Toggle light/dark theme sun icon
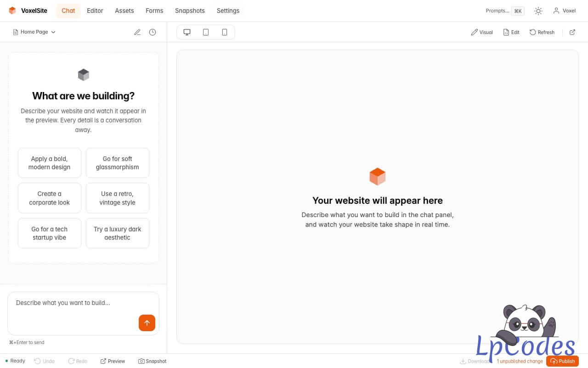This screenshot has width=588, height=368. pos(538,11)
